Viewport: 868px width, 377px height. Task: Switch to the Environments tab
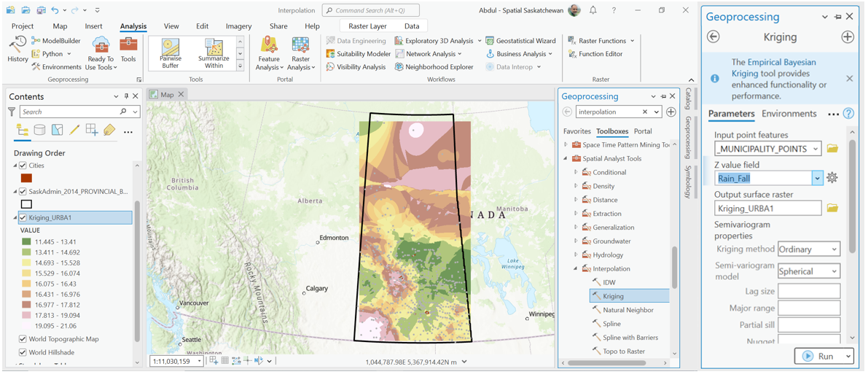coord(789,114)
